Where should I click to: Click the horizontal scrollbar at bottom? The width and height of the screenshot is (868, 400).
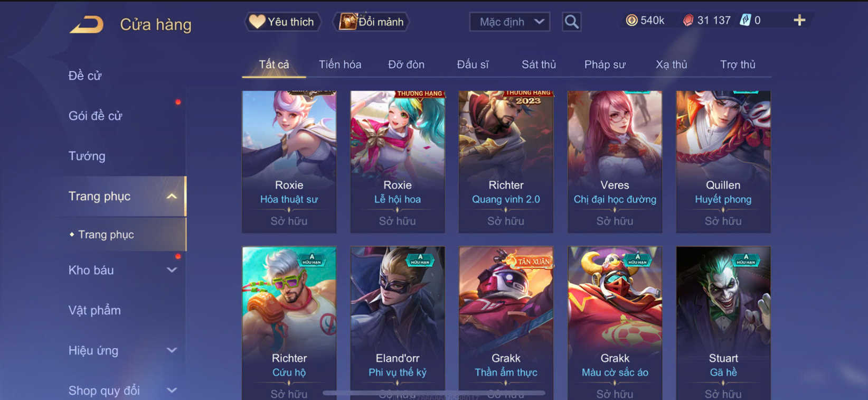pyautogui.click(x=434, y=393)
